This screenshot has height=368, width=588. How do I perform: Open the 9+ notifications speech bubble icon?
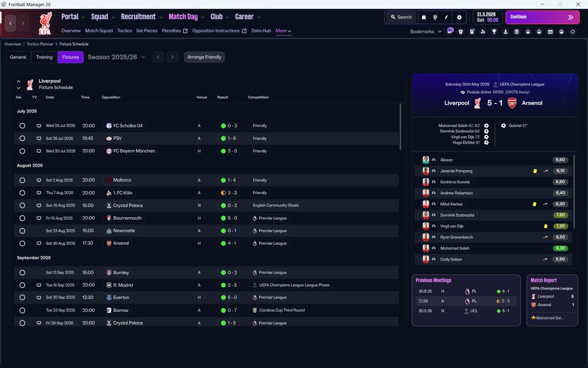[450, 31]
